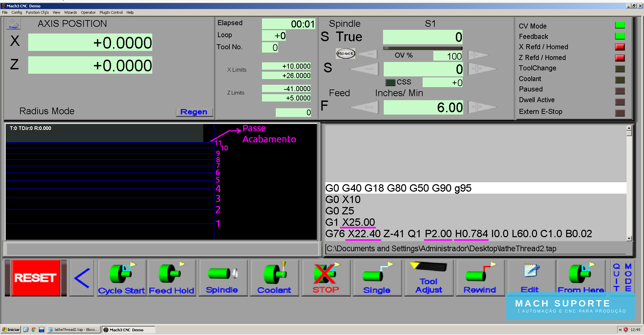Click the spindle override slider bar
The height and width of the screenshot is (335, 644).
pyautogui.click(x=423, y=48)
